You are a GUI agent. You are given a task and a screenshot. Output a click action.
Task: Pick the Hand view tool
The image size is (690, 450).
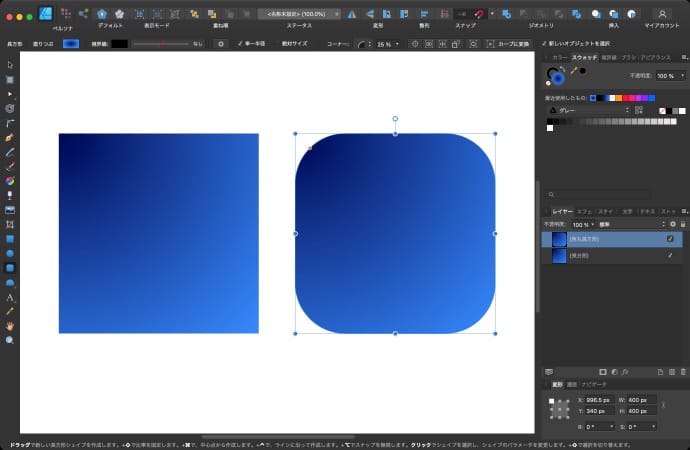[10, 326]
